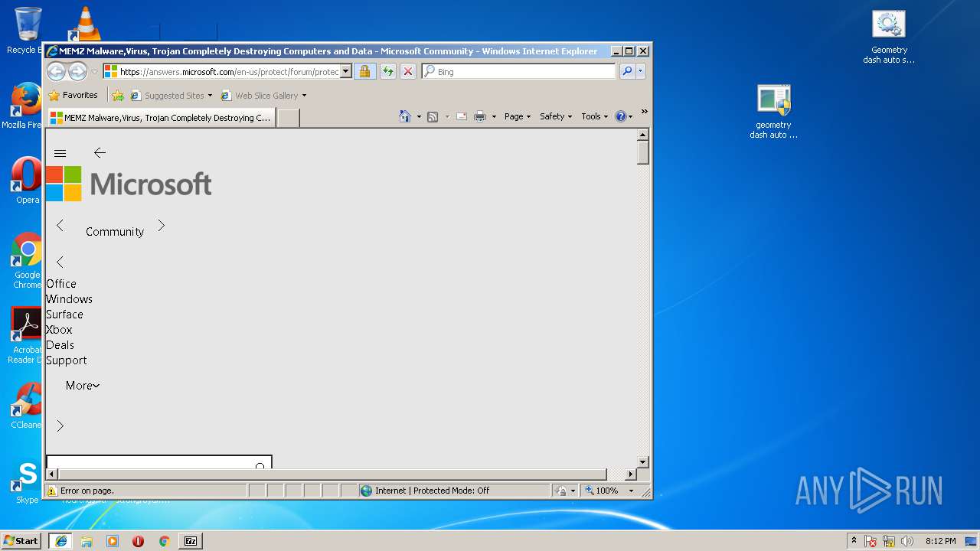Print the page with printer icon

click(x=480, y=116)
